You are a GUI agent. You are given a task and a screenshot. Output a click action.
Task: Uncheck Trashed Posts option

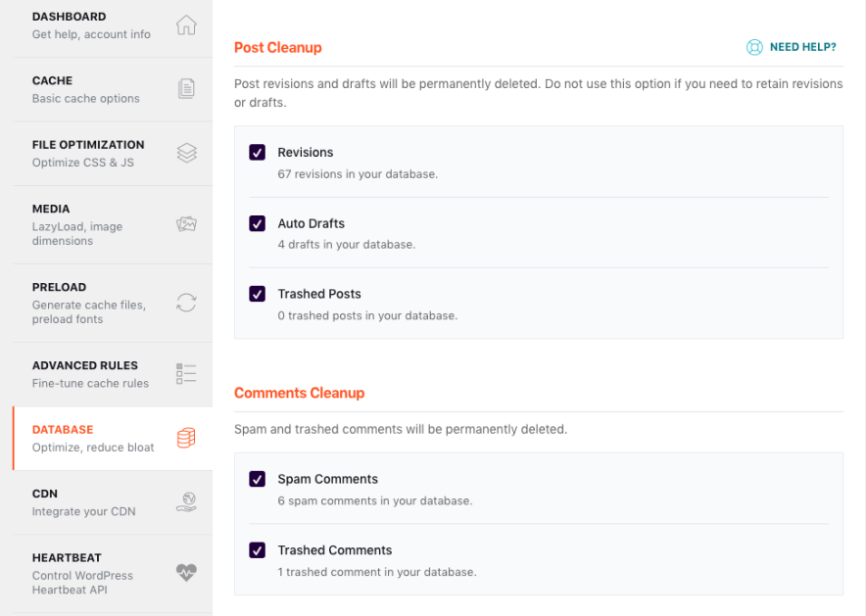tap(257, 294)
